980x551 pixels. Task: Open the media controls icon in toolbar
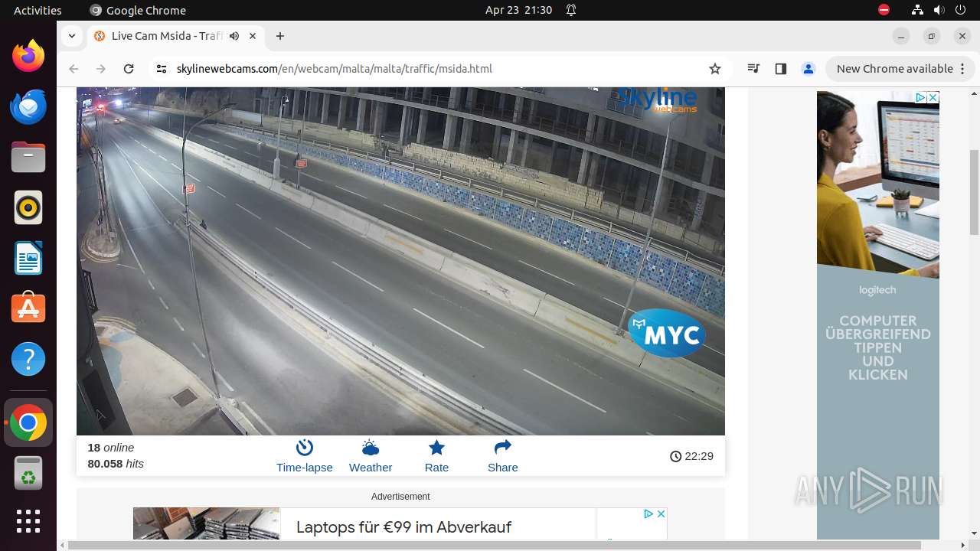(x=753, y=69)
